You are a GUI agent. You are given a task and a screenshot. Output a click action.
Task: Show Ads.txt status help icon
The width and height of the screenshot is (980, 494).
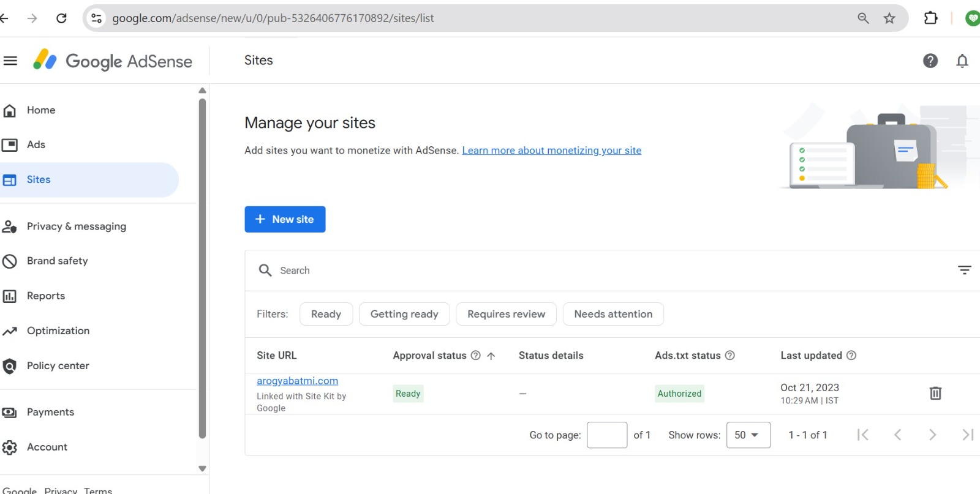[729, 356]
